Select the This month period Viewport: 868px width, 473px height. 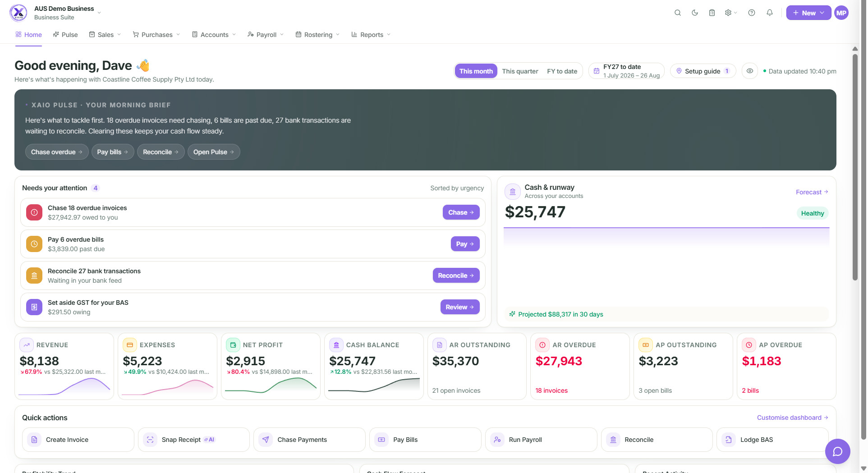476,71
